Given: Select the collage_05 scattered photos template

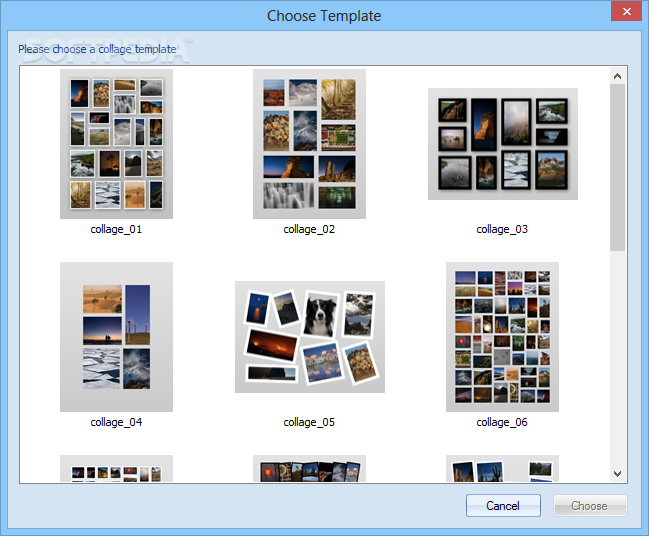Looking at the screenshot, I should coord(310,337).
